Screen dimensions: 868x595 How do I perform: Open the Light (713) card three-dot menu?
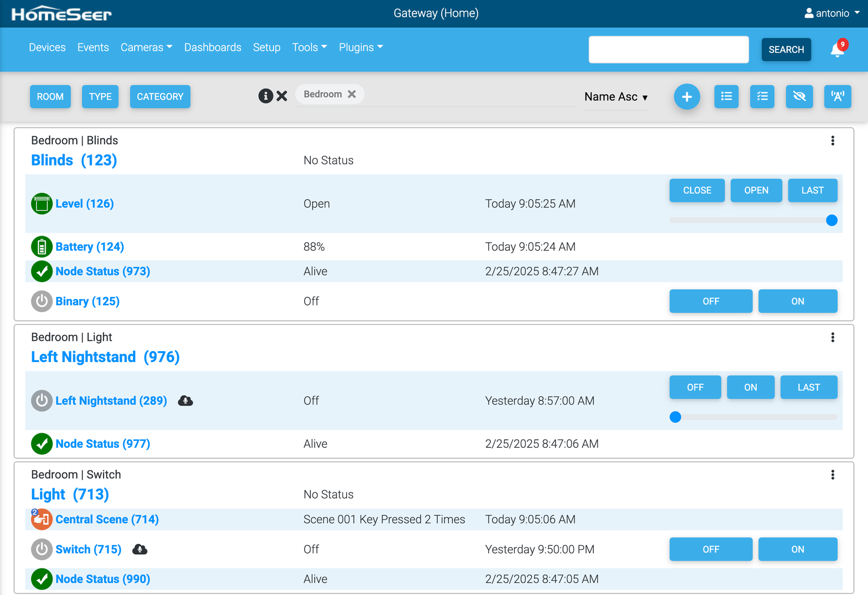pyautogui.click(x=833, y=474)
